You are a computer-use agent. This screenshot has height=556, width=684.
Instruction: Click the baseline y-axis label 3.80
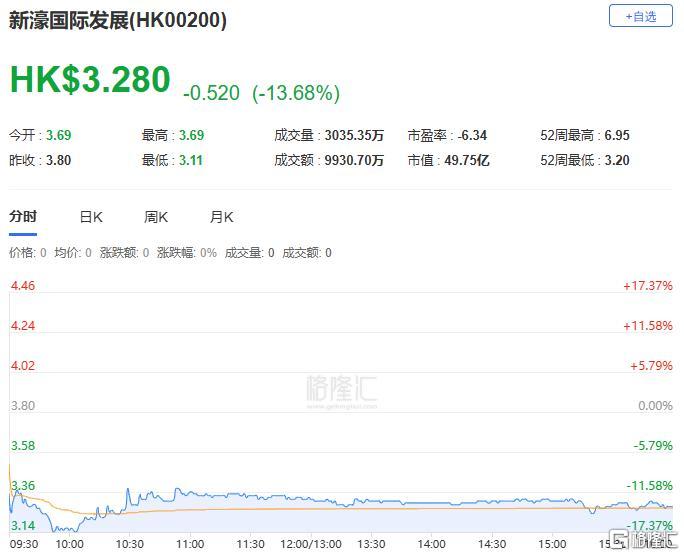(23, 406)
